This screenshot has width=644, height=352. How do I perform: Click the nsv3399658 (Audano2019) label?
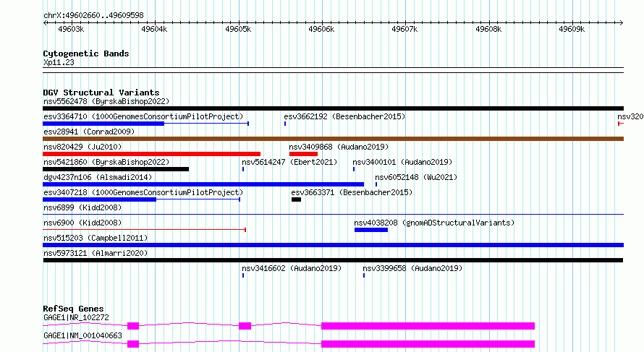[x=412, y=268]
